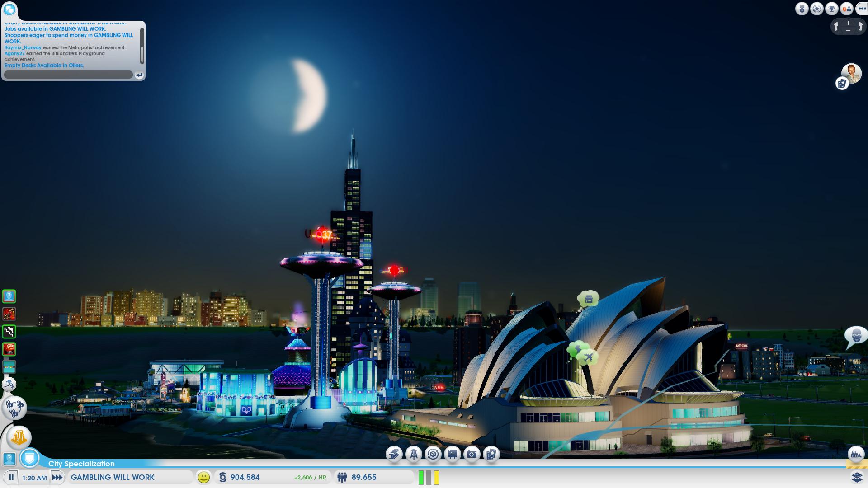Open the teal park strip icon
Screen dimensions: 868x488
coord(9,367)
